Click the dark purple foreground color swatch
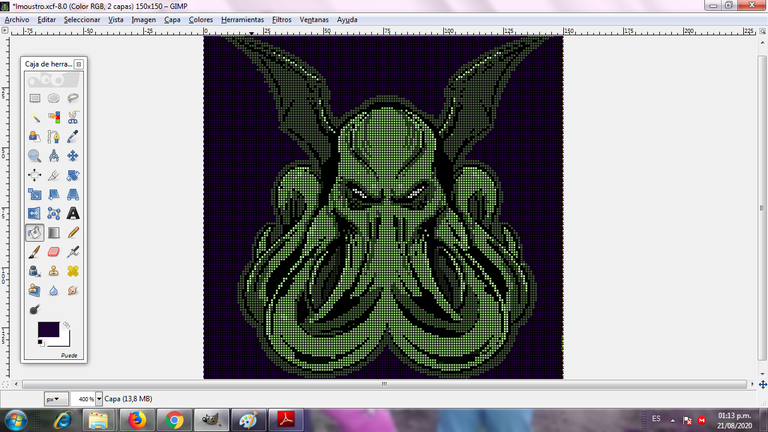 (48, 330)
